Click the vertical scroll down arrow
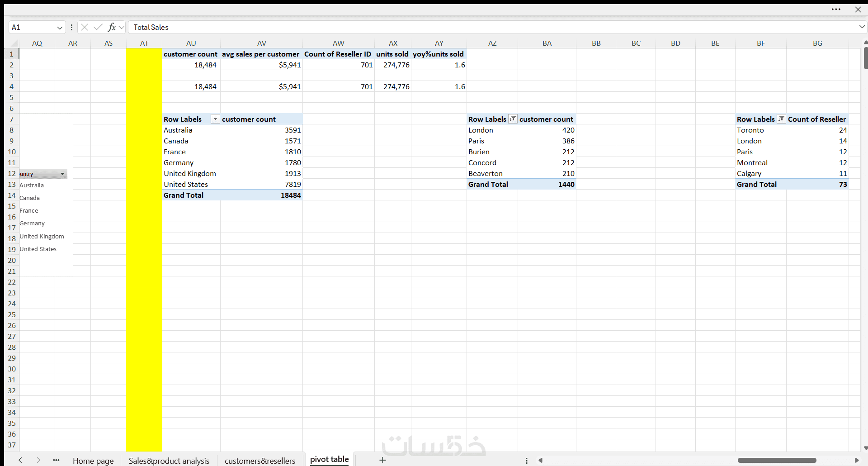 (x=865, y=448)
